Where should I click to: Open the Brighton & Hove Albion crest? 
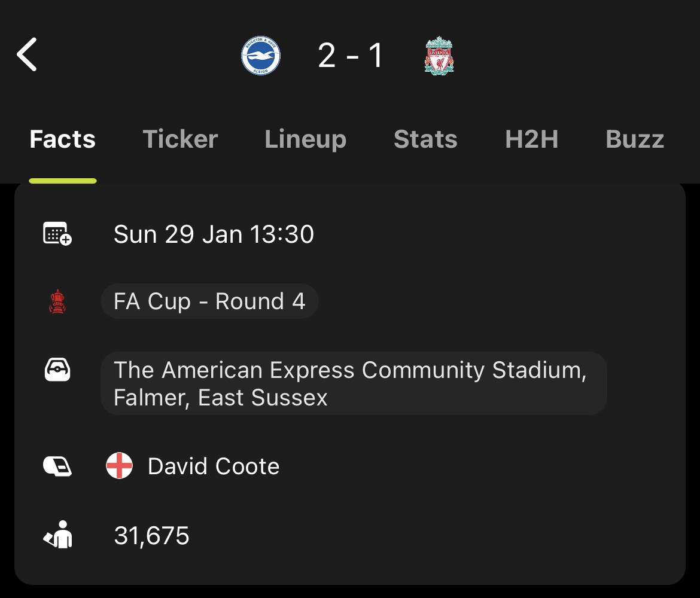261,56
